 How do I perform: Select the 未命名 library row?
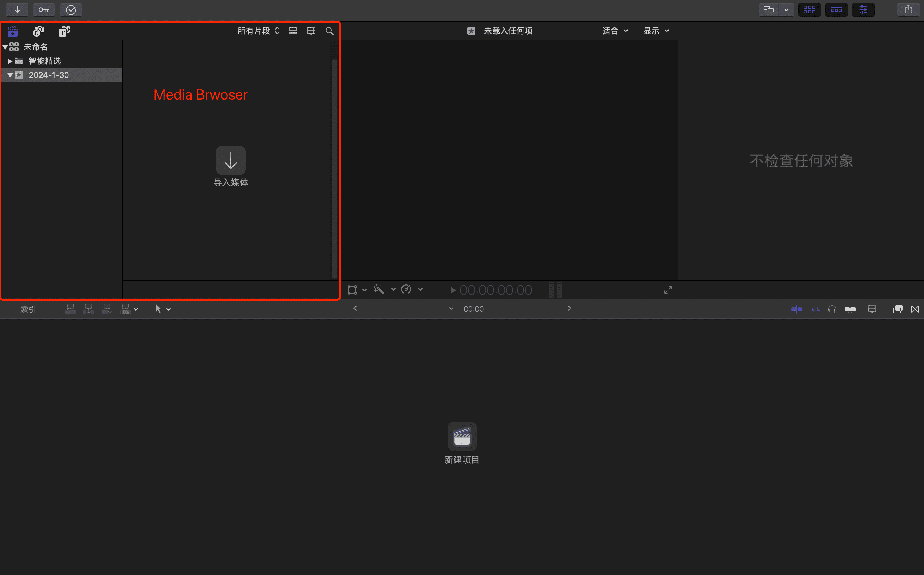(x=61, y=47)
